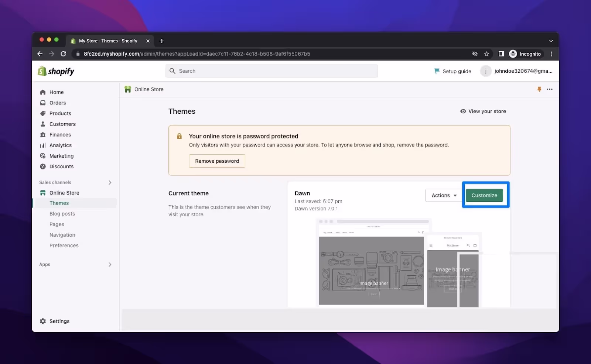Click the Settings gear icon
The height and width of the screenshot is (364, 591).
pyautogui.click(x=43, y=321)
